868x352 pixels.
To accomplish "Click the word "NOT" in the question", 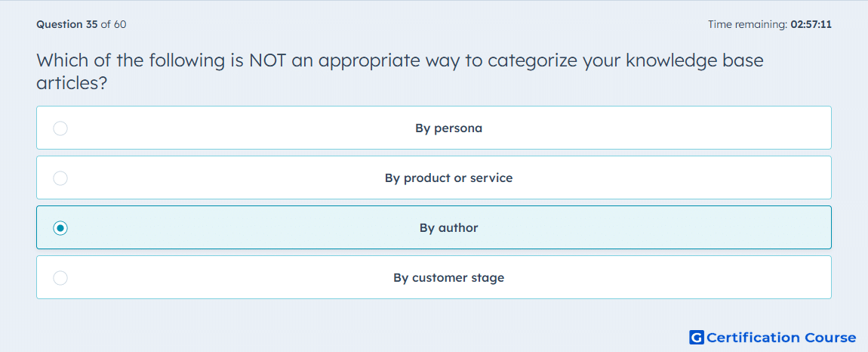I will point(268,60).
